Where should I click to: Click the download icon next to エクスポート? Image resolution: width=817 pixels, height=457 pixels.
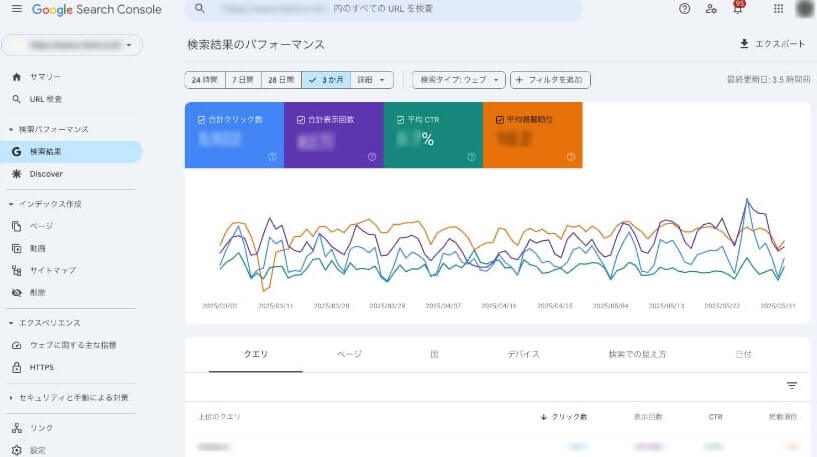coord(744,44)
